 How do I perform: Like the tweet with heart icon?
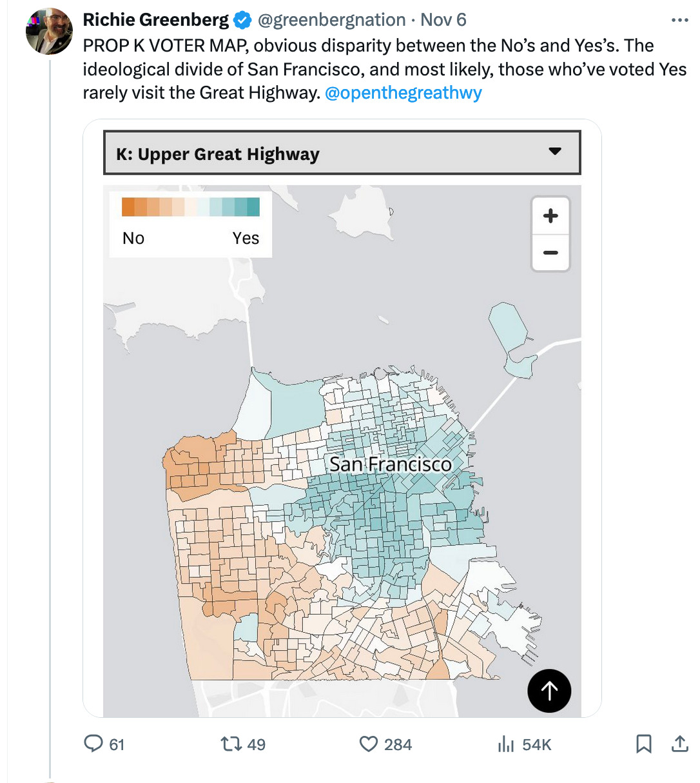coord(368,744)
